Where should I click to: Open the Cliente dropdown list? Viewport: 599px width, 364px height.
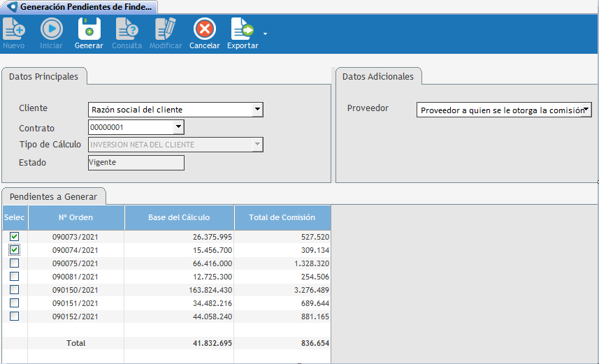click(257, 110)
